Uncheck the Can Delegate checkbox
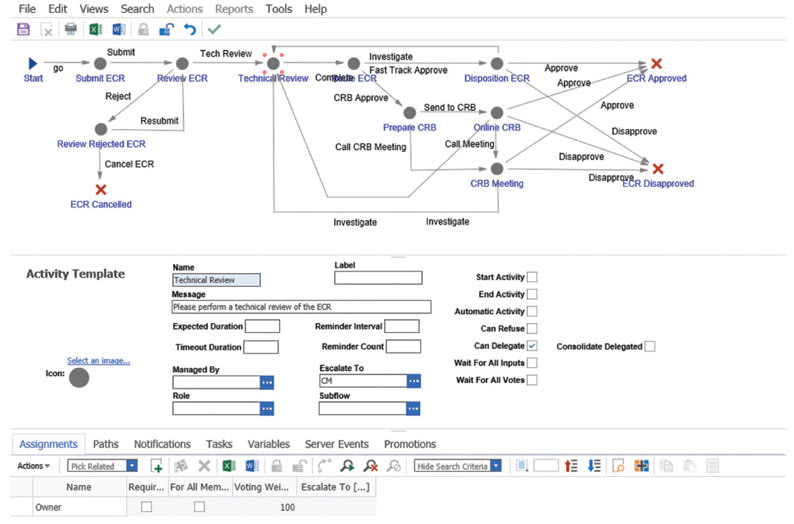 tap(532, 346)
